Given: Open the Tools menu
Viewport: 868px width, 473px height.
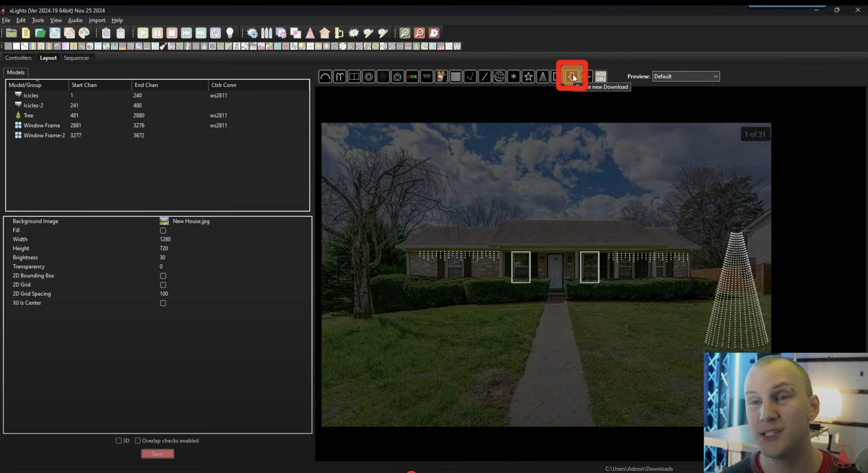Looking at the screenshot, I should [x=38, y=20].
